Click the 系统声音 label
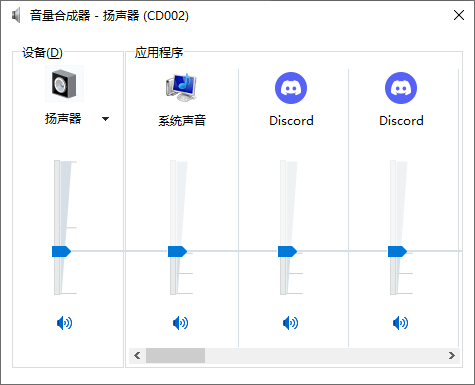 (x=182, y=120)
